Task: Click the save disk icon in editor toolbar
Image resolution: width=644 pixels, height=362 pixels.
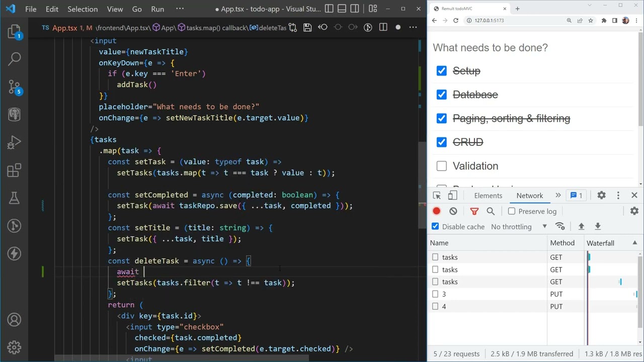Action: click(307, 28)
